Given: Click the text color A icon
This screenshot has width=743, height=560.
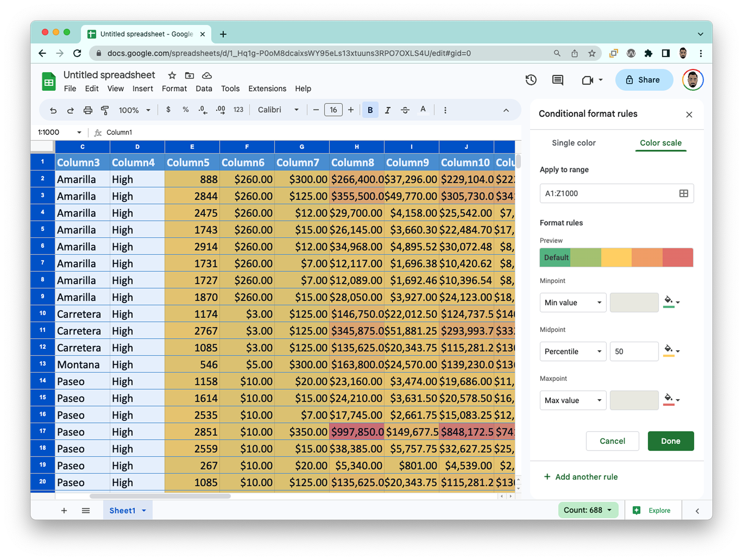Looking at the screenshot, I should pos(423,110).
